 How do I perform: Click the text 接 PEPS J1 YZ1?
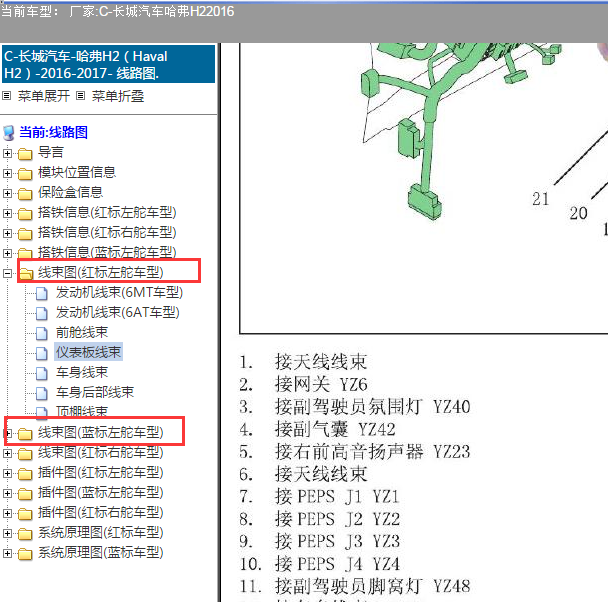[x=337, y=497]
